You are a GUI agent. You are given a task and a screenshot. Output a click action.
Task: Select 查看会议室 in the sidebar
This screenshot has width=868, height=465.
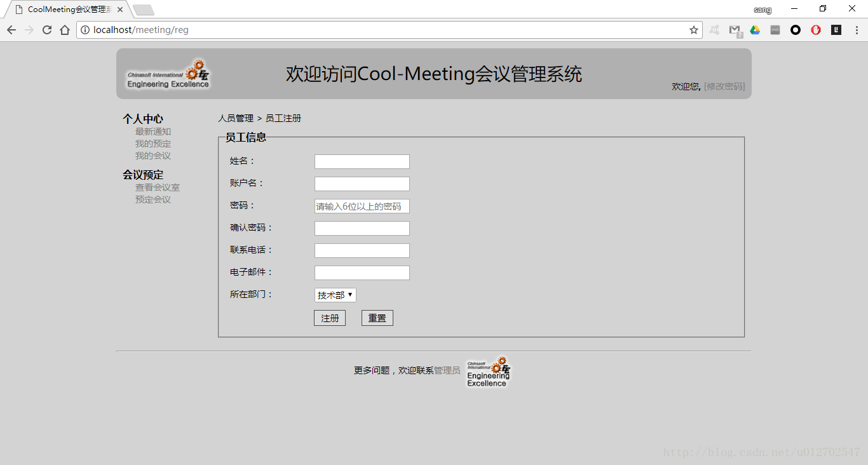[158, 188]
